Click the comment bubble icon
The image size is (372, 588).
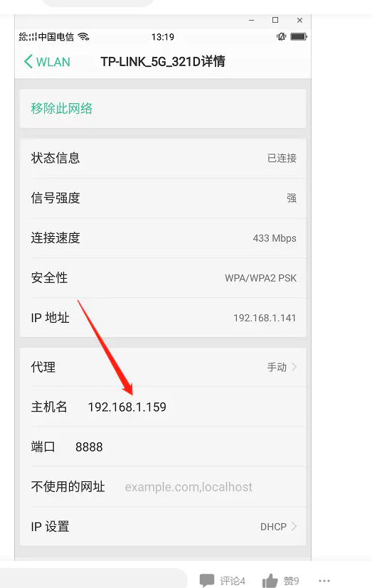coord(206,580)
